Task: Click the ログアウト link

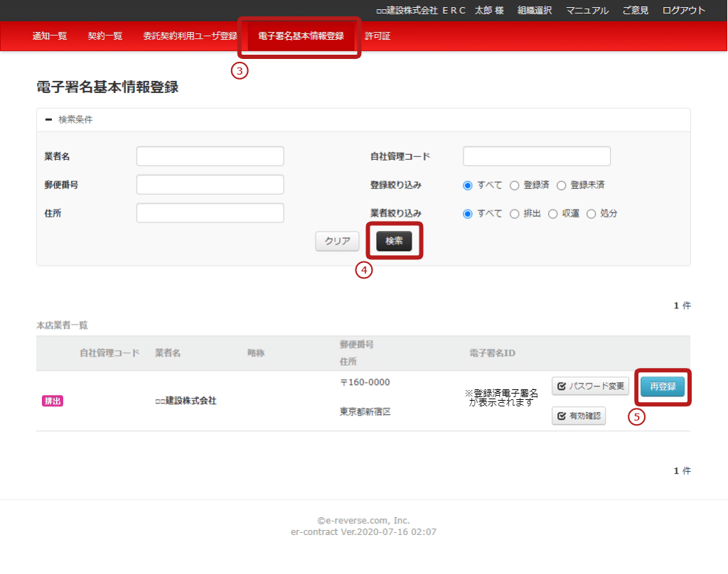Action: pos(683,11)
